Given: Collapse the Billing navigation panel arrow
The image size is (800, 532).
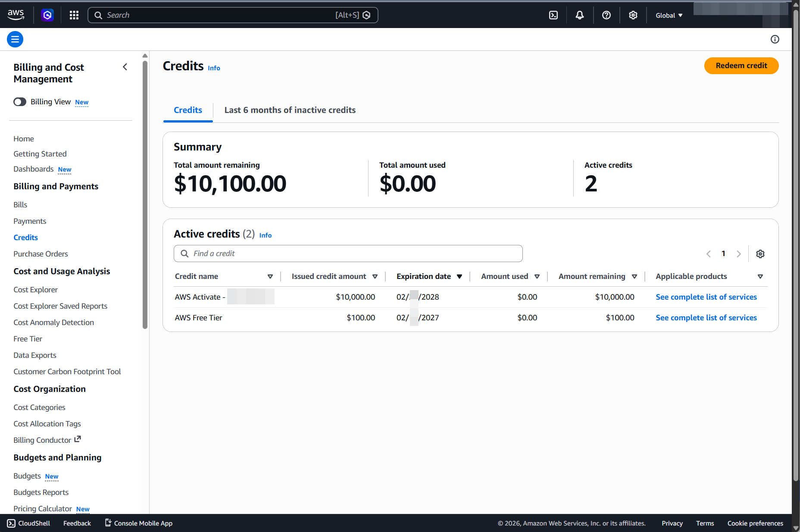Looking at the screenshot, I should (x=125, y=67).
